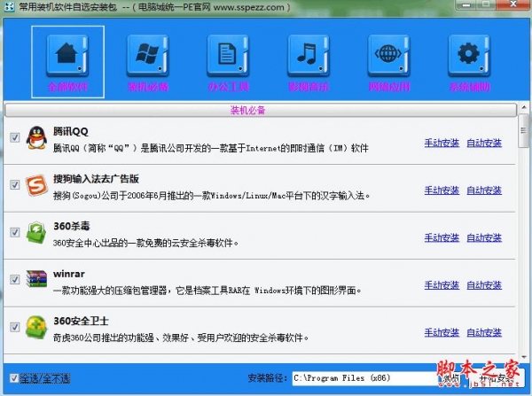
Task: Open the 全部软件 home category icon
Action: click(67, 55)
